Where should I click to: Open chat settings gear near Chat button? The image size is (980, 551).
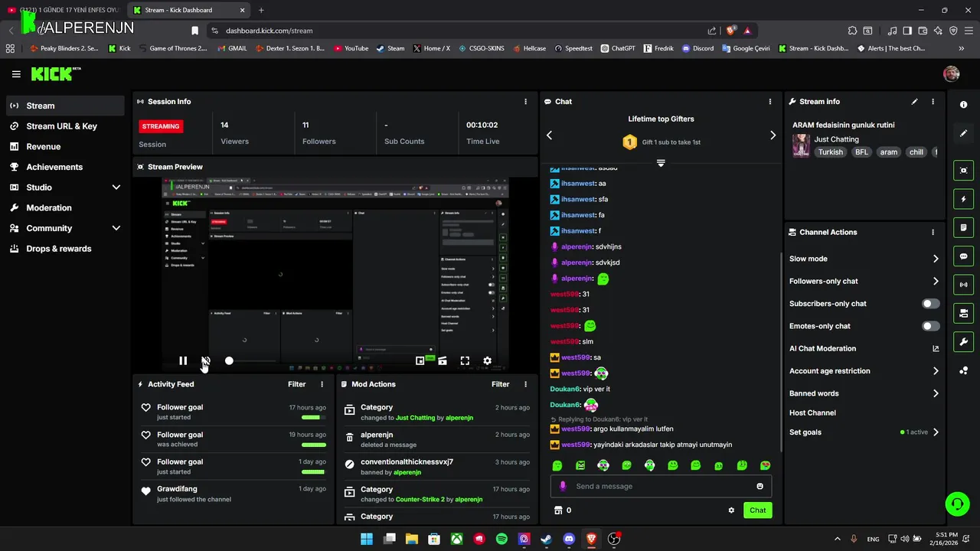point(731,510)
